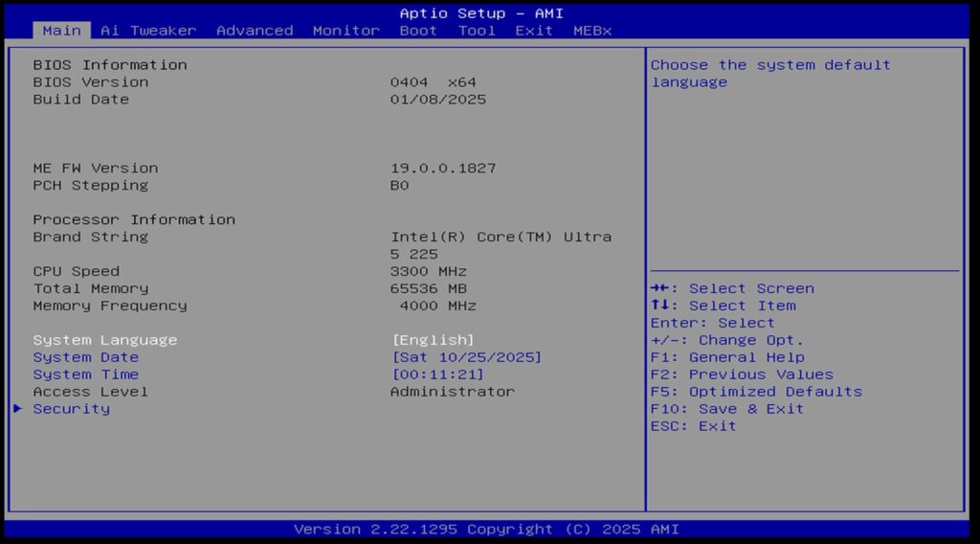Image resolution: width=980 pixels, height=544 pixels.
Task: Click the ESC: Exit hint
Action: [694, 426]
